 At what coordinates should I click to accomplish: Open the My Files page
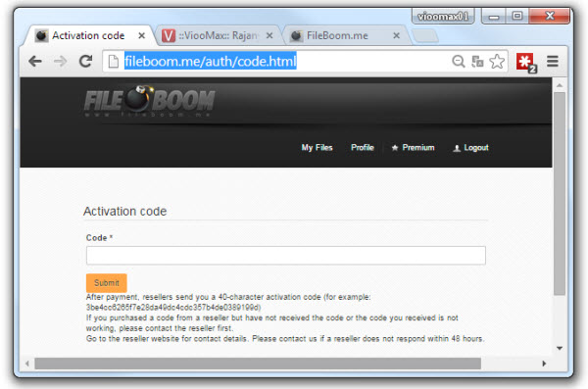pos(317,147)
